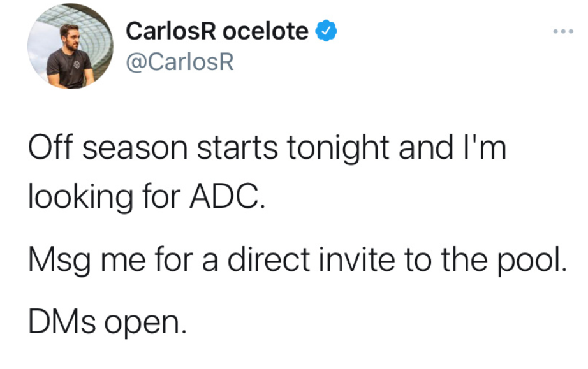Viewport: 588px width, 369px height.
Task: Click the word 'pool' in the tweet
Action: pos(529,261)
